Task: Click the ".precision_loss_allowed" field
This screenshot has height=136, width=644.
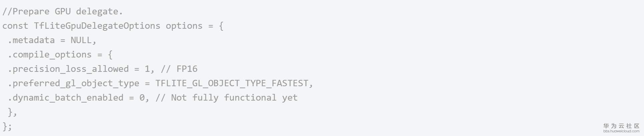Action: 68,69
